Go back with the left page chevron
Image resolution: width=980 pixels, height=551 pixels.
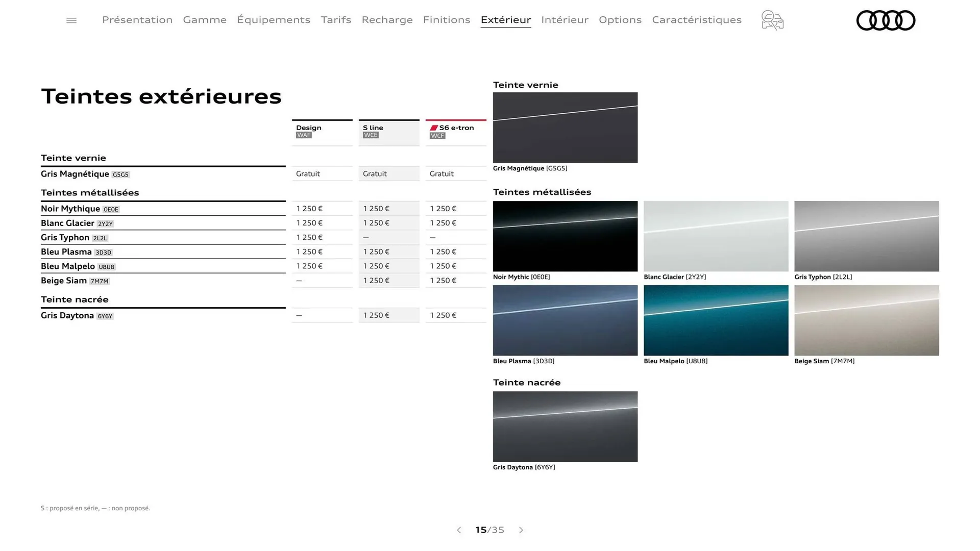tap(459, 530)
